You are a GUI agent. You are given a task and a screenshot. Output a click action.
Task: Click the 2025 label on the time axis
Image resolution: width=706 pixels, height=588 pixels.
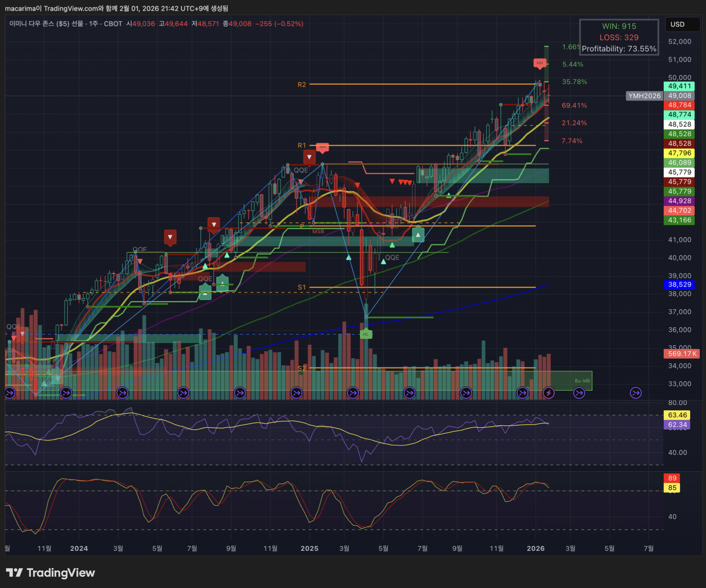(309, 548)
